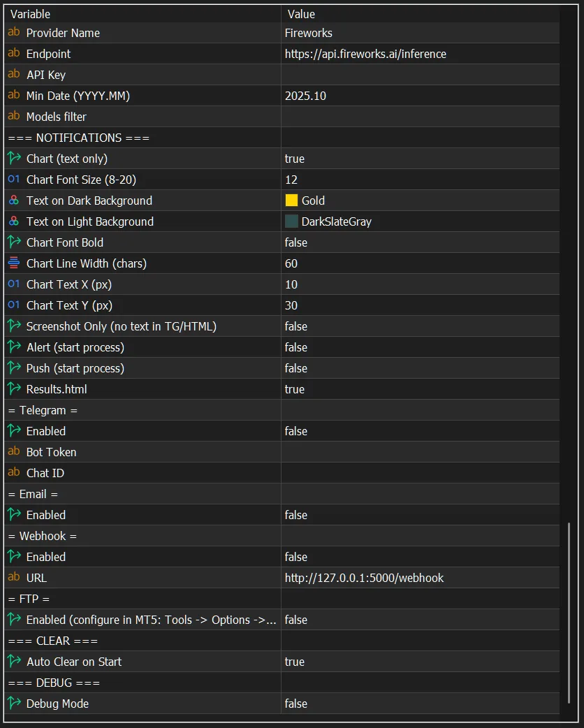The width and height of the screenshot is (584, 728).
Task: Click the string icon beside URL
Action: 14,578
